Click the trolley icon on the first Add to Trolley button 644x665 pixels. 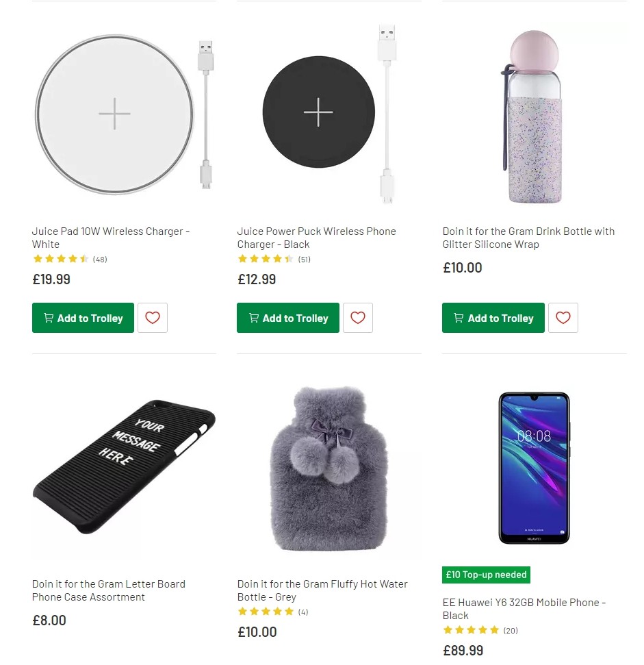pos(49,318)
